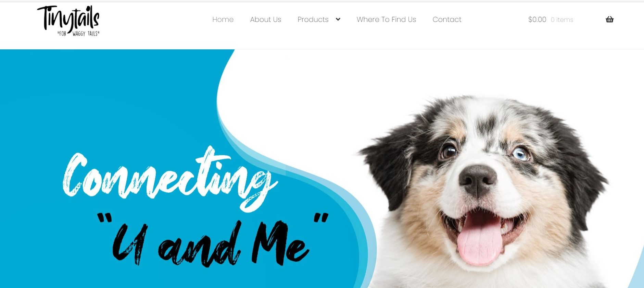The width and height of the screenshot is (644, 288).
Task: Click the Tinytails logo
Action: (x=68, y=21)
